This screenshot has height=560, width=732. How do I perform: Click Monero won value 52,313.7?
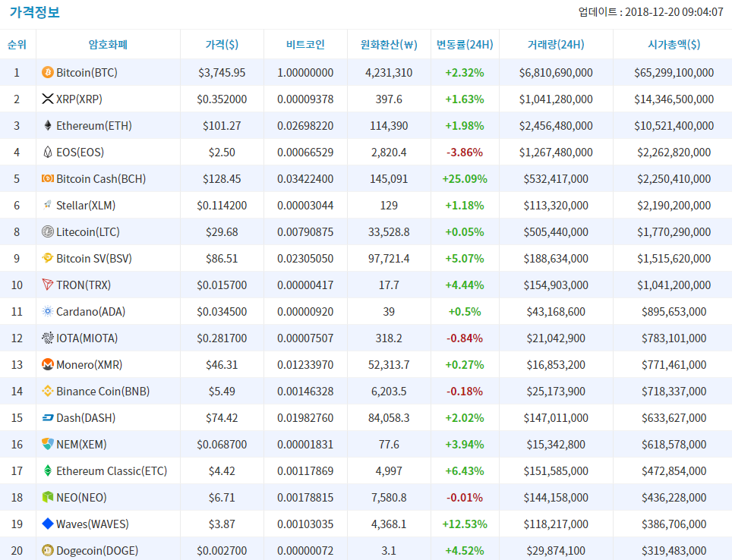(x=389, y=365)
